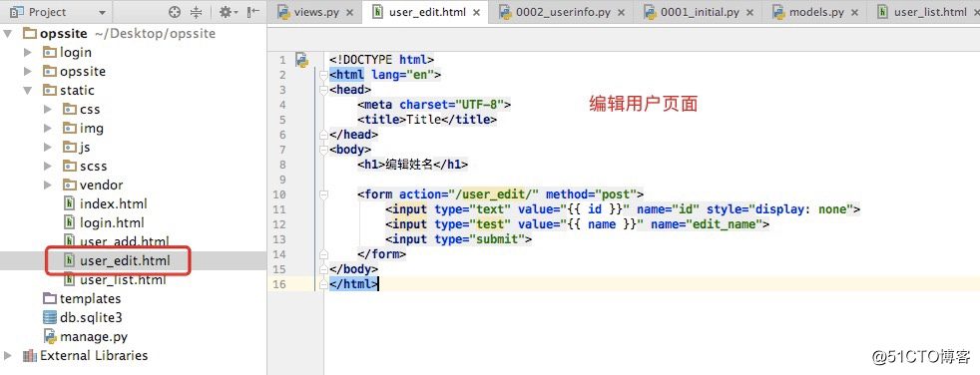This screenshot has height=375, width=980.
Task: Collapse the opssite project root
Action: (x=8, y=33)
